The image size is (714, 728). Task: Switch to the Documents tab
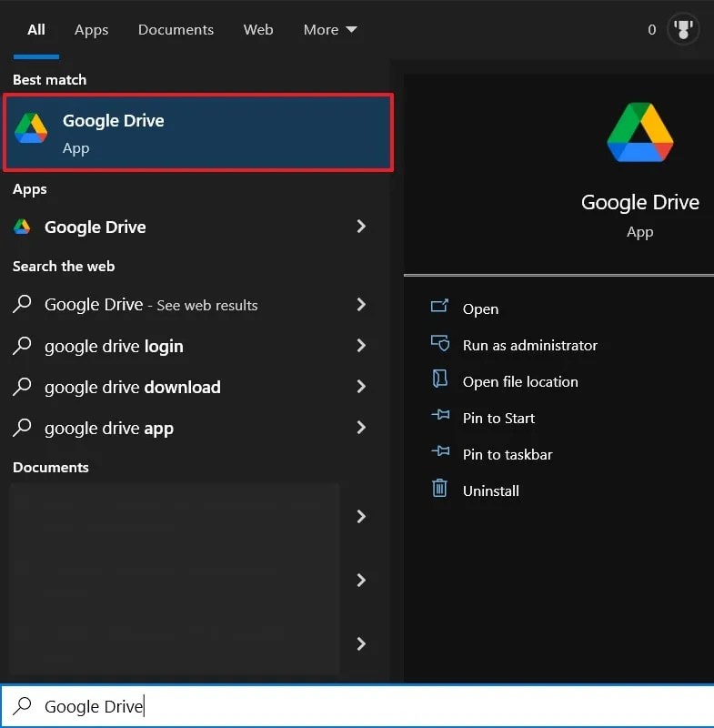tap(176, 29)
